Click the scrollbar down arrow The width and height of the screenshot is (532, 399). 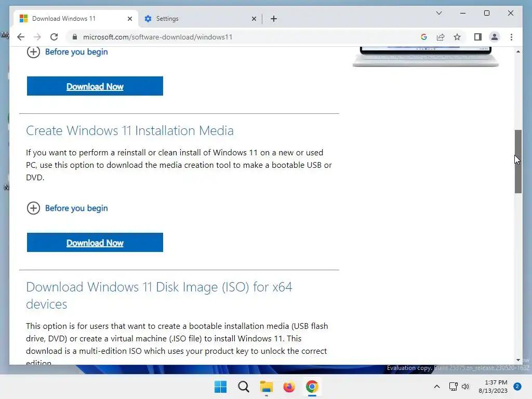pyautogui.click(x=518, y=360)
